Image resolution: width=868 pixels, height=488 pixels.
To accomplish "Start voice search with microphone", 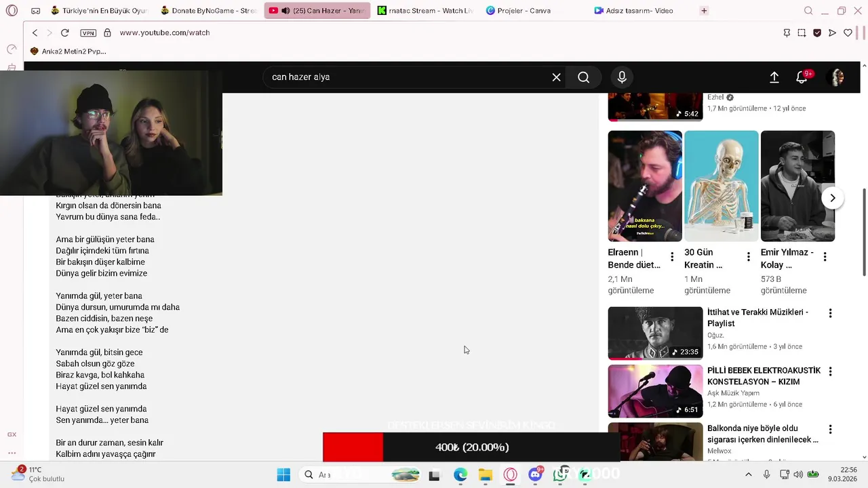I will tap(622, 77).
